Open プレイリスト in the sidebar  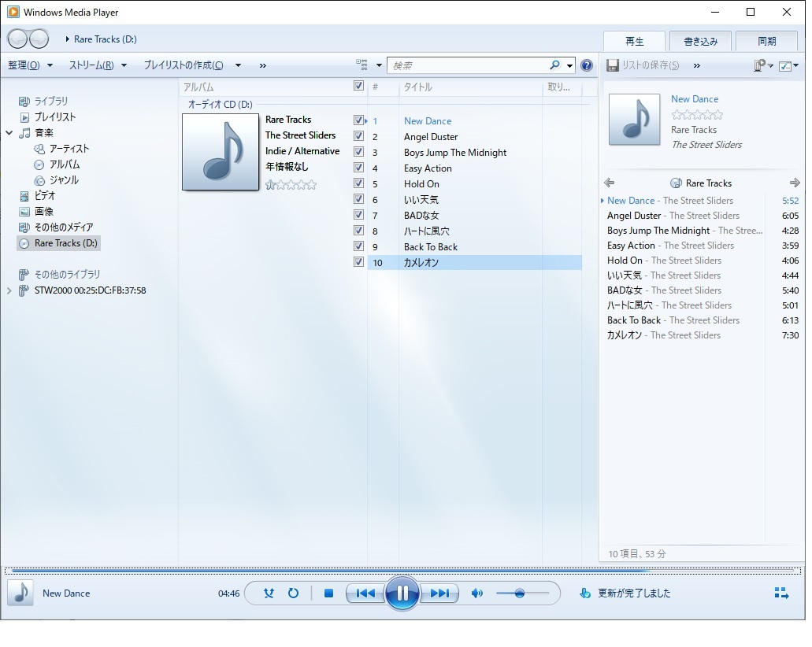55,117
